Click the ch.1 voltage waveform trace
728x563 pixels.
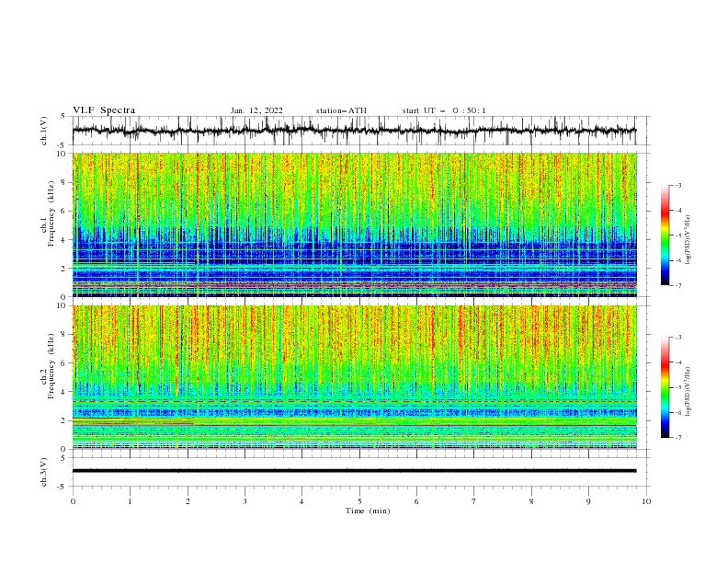tap(355, 131)
